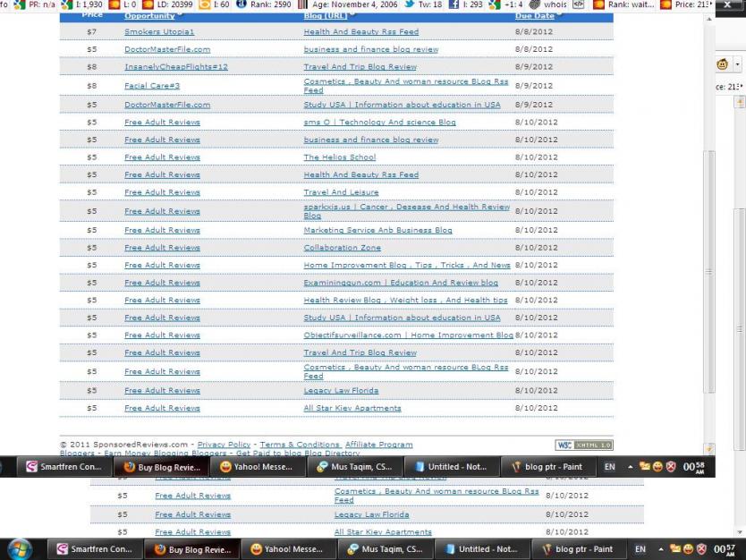746x560 pixels.
Task: Open the 'Privacy Policy' footer link
Action: click(x=224, y=445)
